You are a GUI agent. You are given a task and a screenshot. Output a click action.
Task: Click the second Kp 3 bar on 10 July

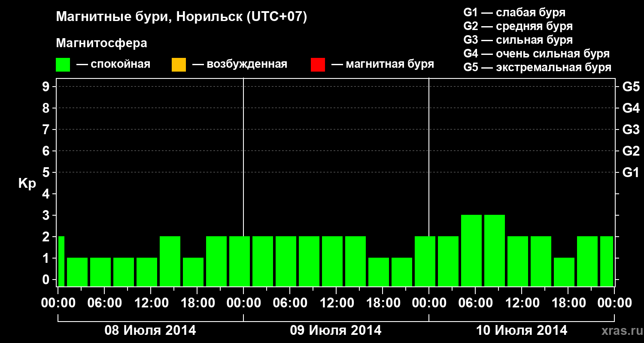(x=495, y=250)
